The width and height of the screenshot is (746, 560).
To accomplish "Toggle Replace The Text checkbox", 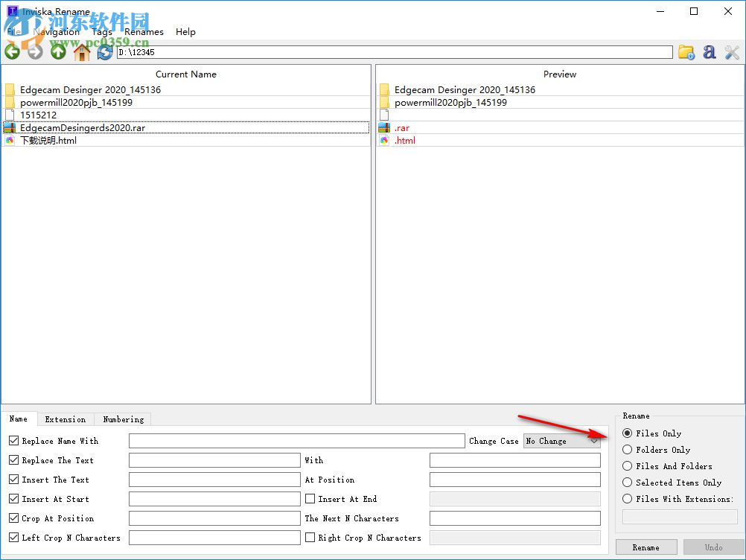I will click(x=14, y=460).
